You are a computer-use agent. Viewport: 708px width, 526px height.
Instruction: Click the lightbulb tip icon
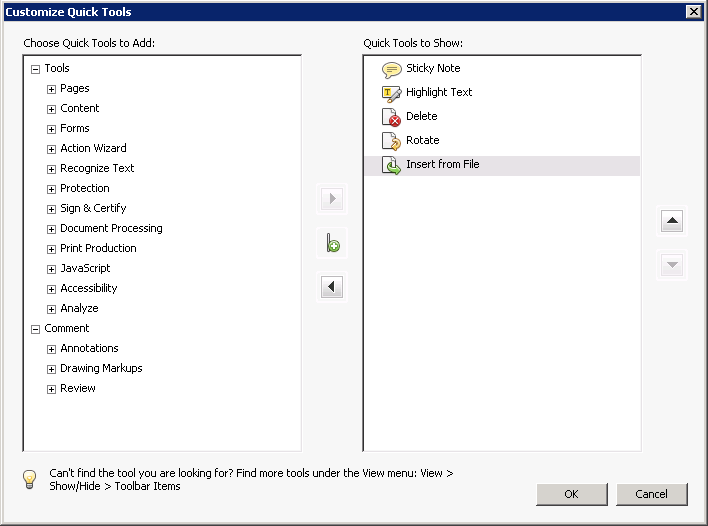pyautogui.click(x=30, y=479)
